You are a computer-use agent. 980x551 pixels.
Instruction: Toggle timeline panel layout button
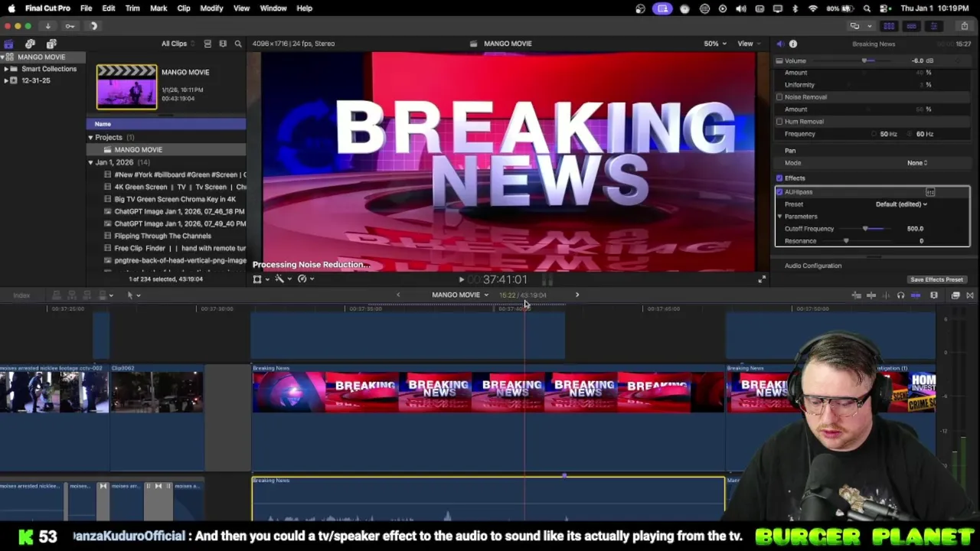pos(911,26)
